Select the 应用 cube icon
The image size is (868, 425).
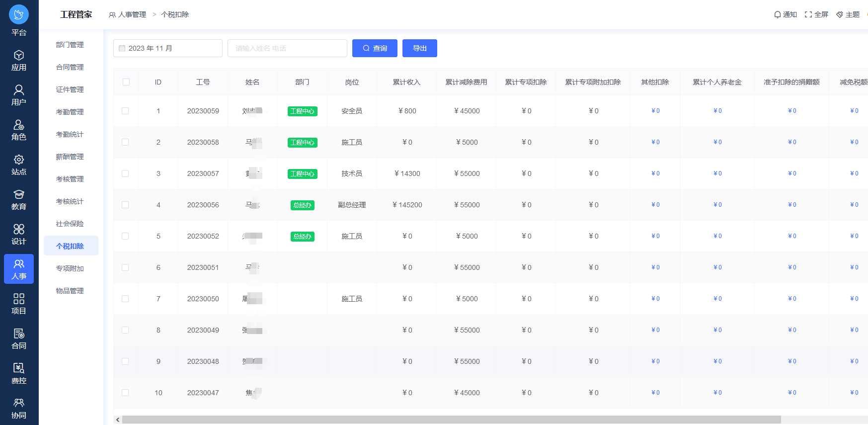19,55
